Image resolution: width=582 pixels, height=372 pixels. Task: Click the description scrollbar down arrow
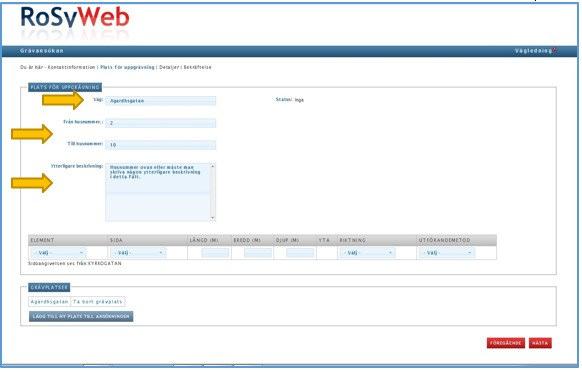pos(213,218)
